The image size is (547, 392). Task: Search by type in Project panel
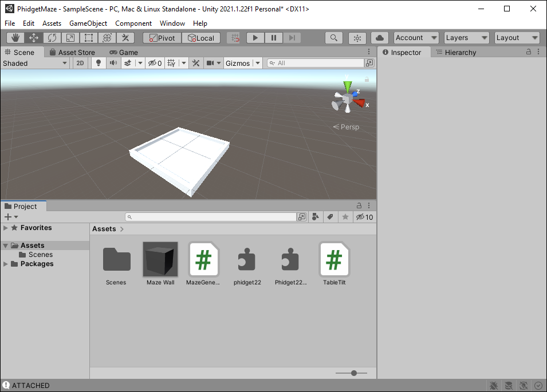pos(316,217)
